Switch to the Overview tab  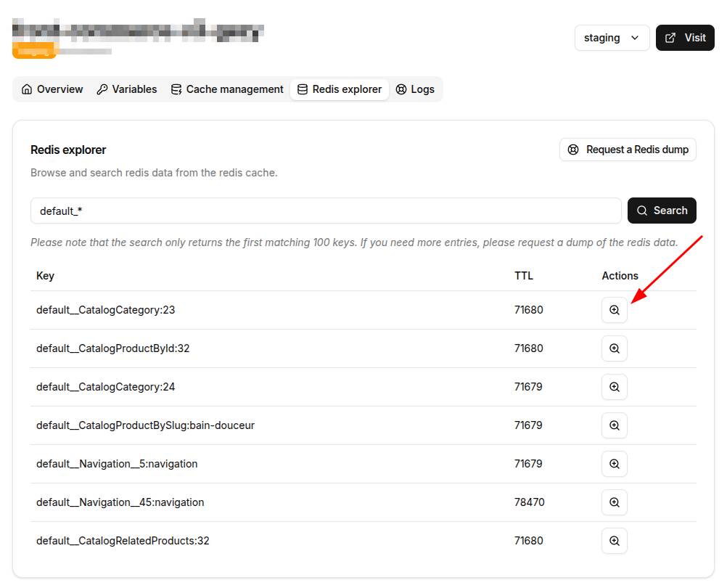52,89
